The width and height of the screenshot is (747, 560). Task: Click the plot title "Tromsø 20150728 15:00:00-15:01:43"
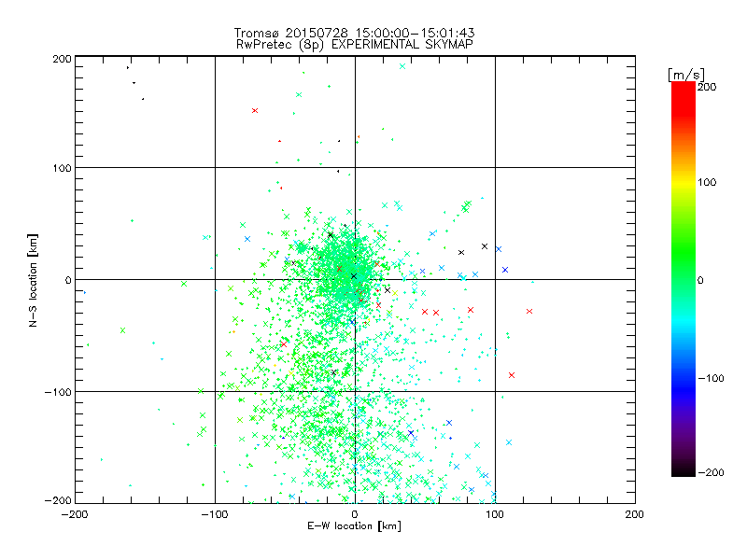(354, 33)
